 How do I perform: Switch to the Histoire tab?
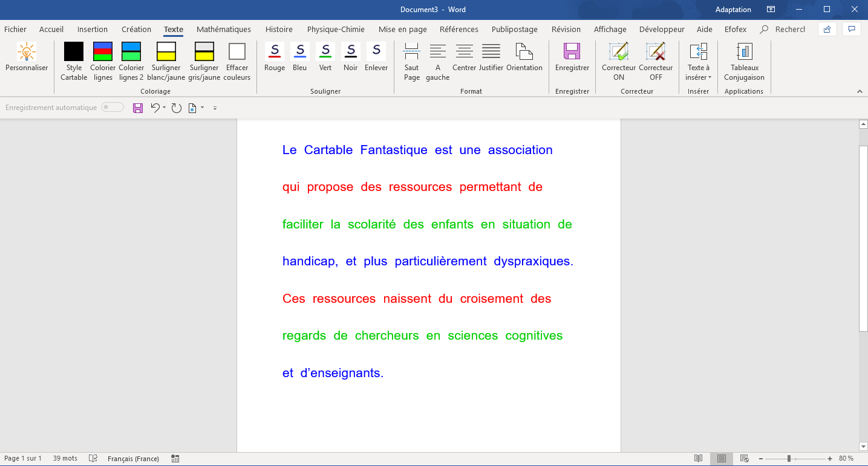(279, 29)
